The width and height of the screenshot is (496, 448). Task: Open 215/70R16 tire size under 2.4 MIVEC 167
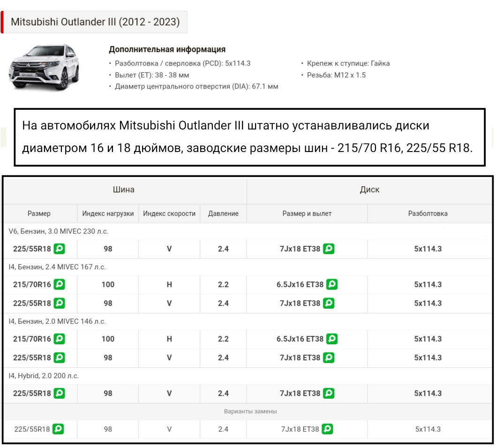point(31,284)
